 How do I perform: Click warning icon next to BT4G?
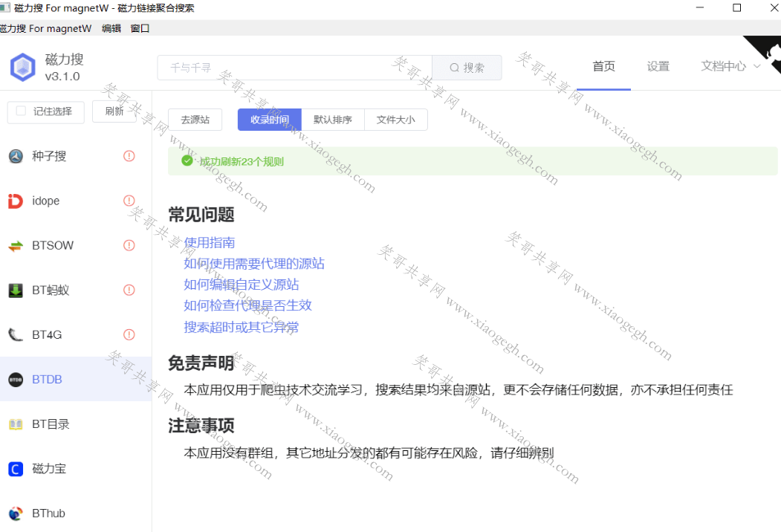coord(129,335)
